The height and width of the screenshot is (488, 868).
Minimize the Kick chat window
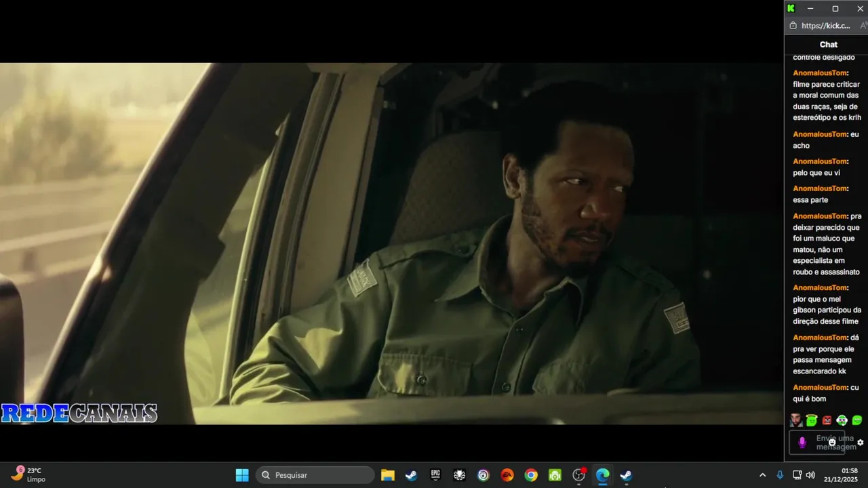810,8
